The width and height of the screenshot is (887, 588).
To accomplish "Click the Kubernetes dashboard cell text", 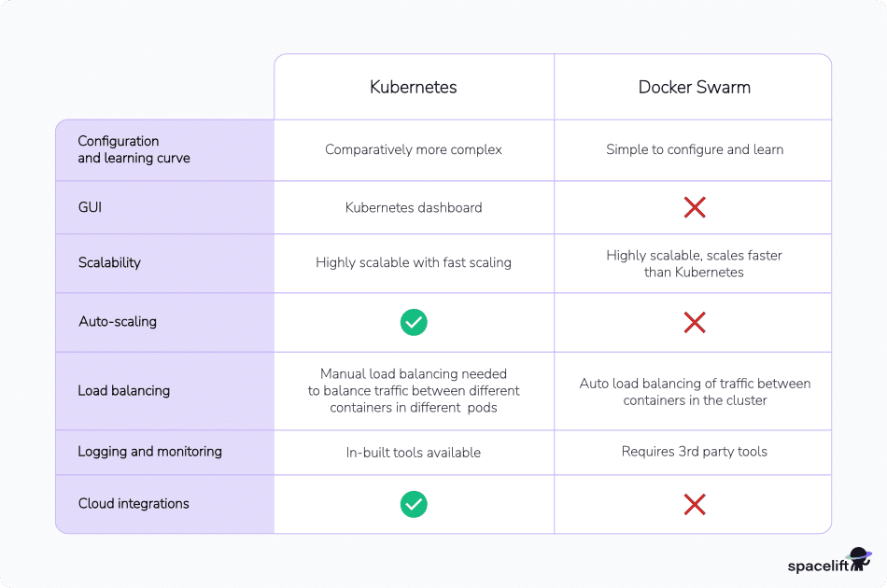I will [414, 207].
